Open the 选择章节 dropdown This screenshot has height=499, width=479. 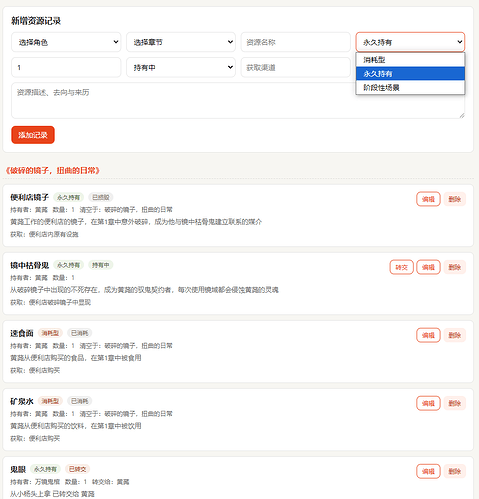(x=181, y=42)
